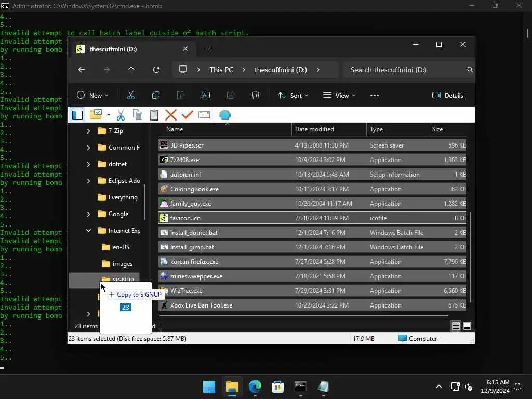532x399 pixels.
Task: Show hidden icons chevron in system tray
Action: pos(438,387)
